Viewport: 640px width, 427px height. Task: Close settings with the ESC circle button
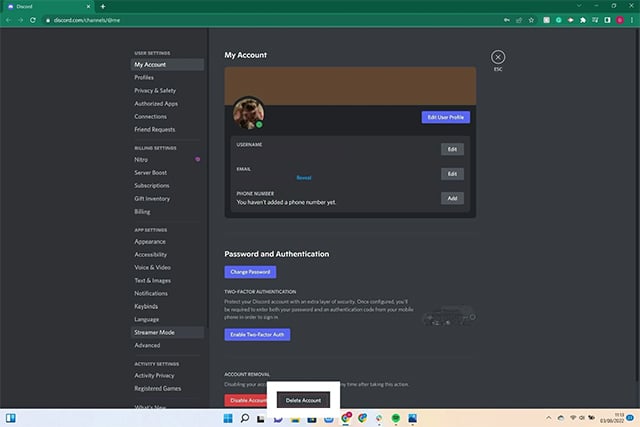click(498, 58)
